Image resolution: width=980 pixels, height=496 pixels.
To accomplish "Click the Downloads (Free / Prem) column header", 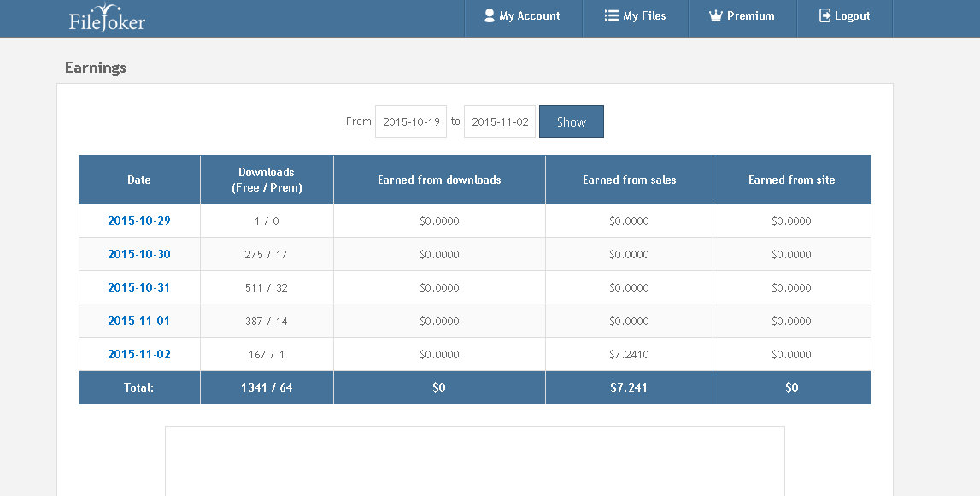I will pos(267,180).
